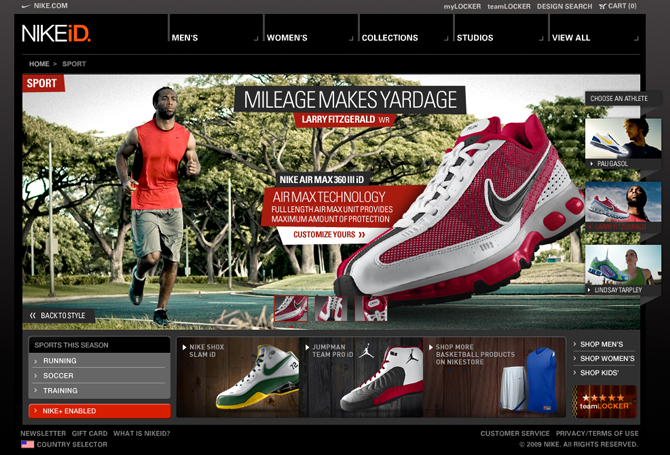Open CUSTOMER SERVICE footer link

coord(515,433)
